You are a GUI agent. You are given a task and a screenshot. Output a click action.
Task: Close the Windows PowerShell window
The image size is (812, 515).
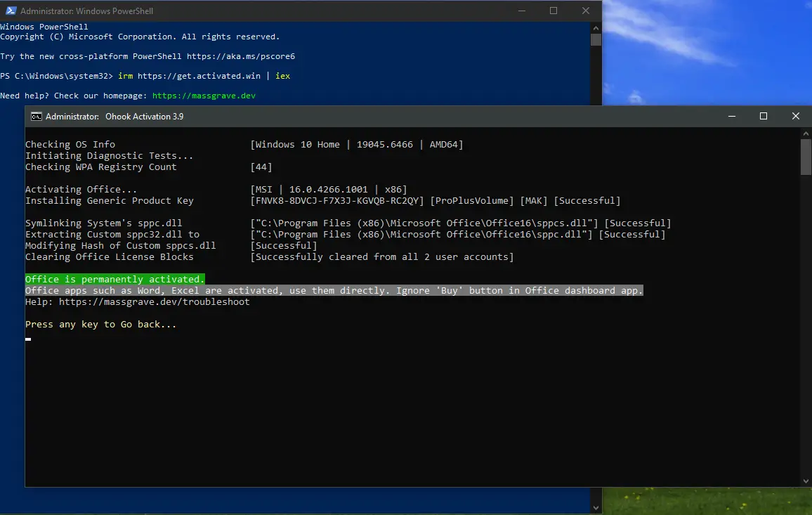tap(586, 11)
